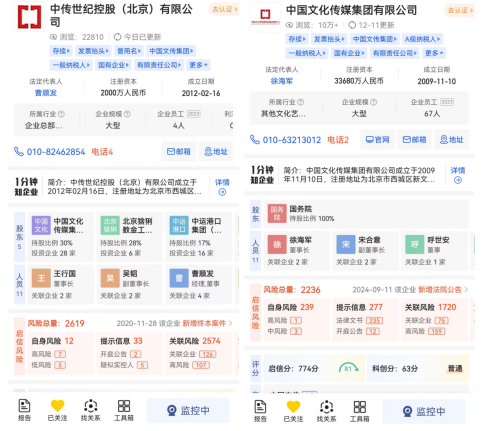Image resolution: width=492 pixels, height=431 pixels.
Task: Click 中传世纪控股 company logo
Action: coord(30,16)
